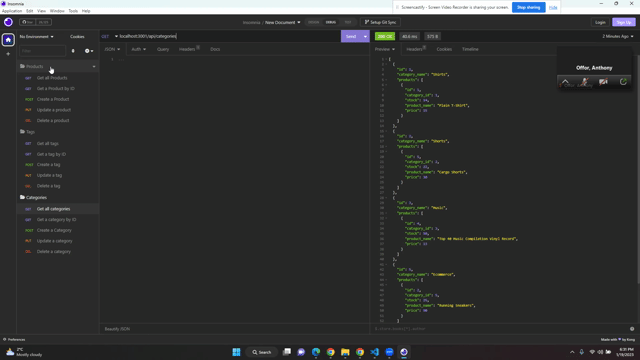Select Create a Product request
This screenshot has width=640, height=360.
pos(53,99)
